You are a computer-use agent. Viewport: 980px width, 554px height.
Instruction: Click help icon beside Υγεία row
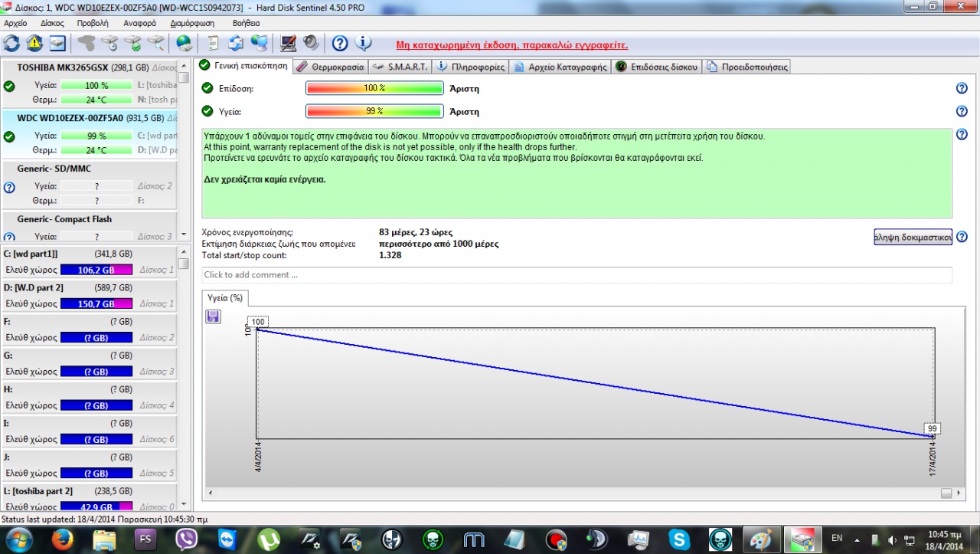pos(962,111)
